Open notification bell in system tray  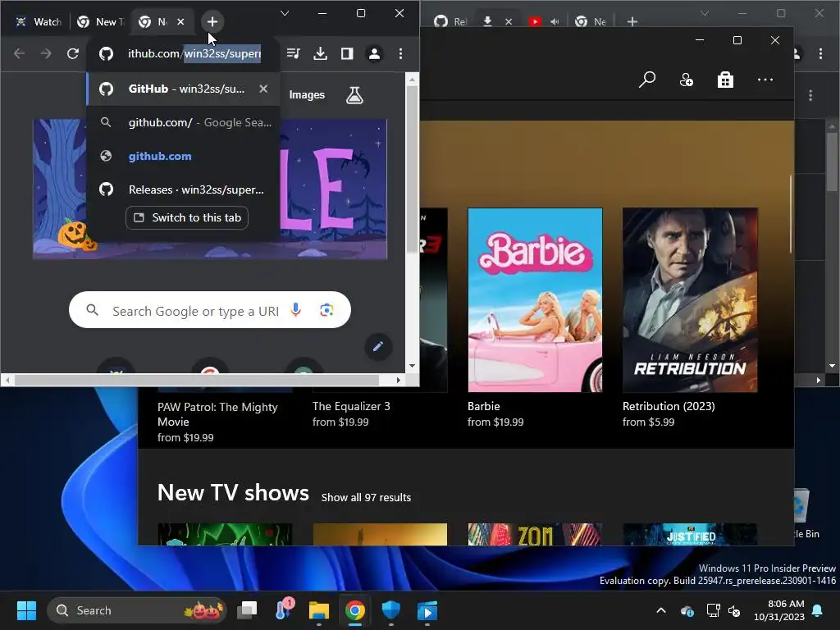[x=818, y=610]
